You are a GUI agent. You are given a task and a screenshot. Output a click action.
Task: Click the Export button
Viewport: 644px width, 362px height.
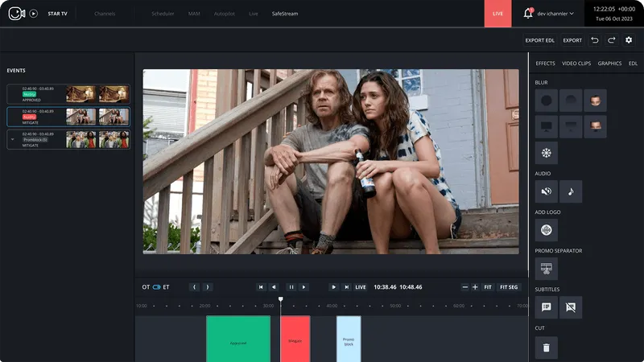tap(572, 40)
